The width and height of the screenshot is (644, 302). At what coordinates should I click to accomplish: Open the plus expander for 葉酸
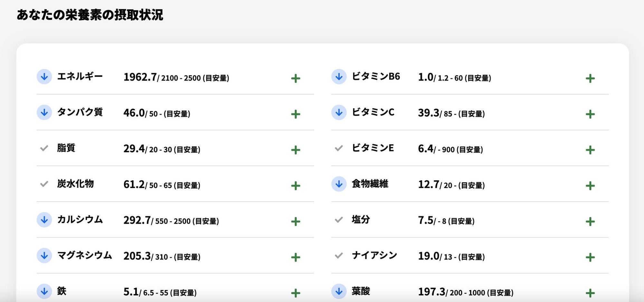pyautogui.click(x=590, y=293)
